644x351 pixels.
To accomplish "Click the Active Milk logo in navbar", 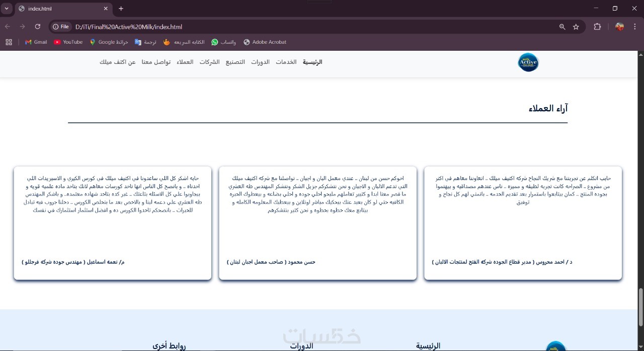I will pyautogui.click(x=528, y=62).
